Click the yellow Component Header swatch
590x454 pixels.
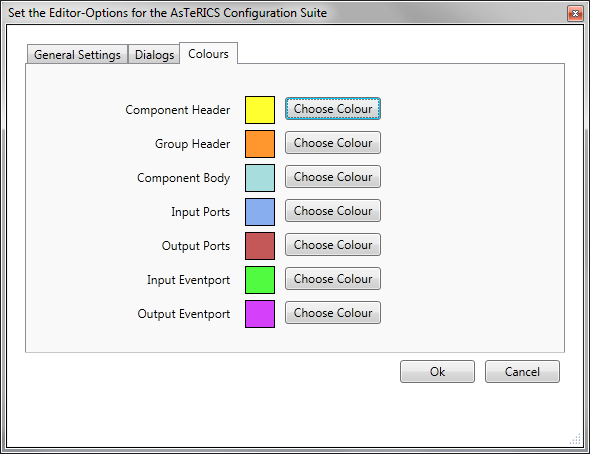pyautogui.click(x=260, y=110)
